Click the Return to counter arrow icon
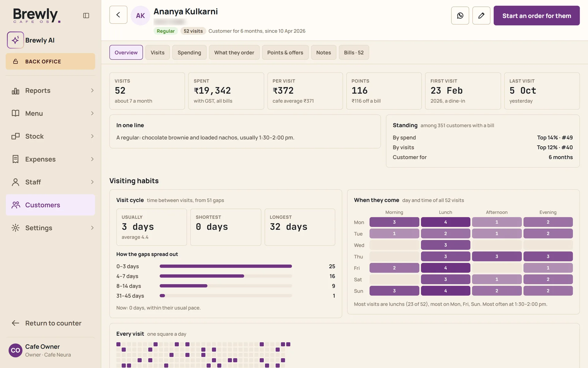Screen dimensions: 588x368 [15, 323]
